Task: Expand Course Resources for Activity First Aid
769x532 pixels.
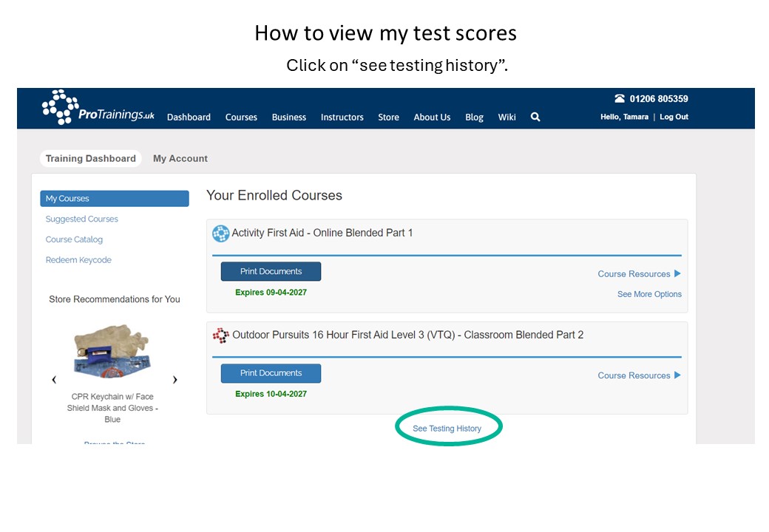Action: tap(639, 274)
